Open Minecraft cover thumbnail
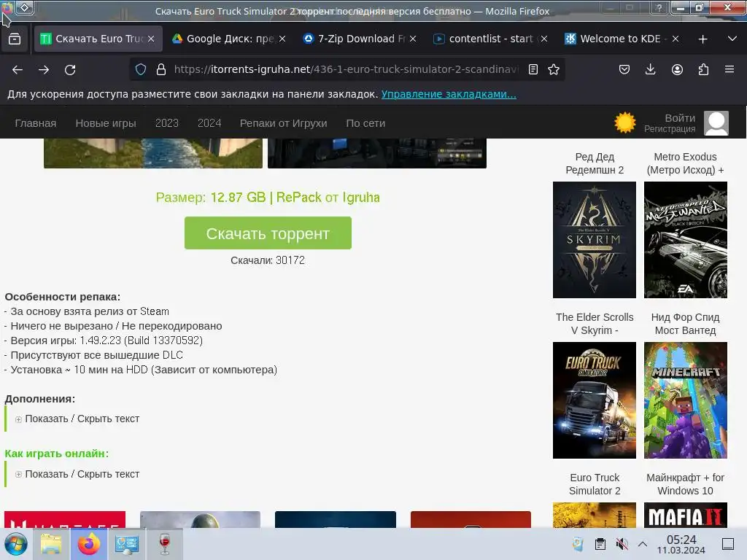This screenshot has height=560, width=747. 686,400
